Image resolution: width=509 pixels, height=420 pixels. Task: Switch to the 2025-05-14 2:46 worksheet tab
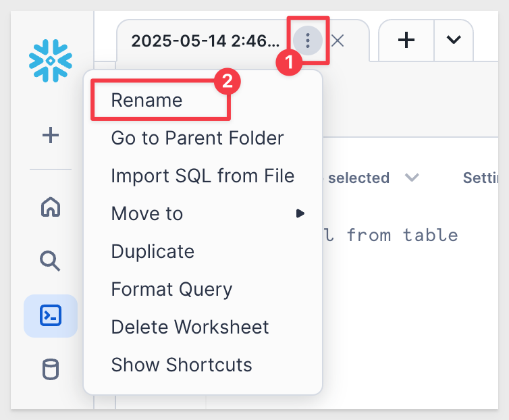(x=205, y=41)
